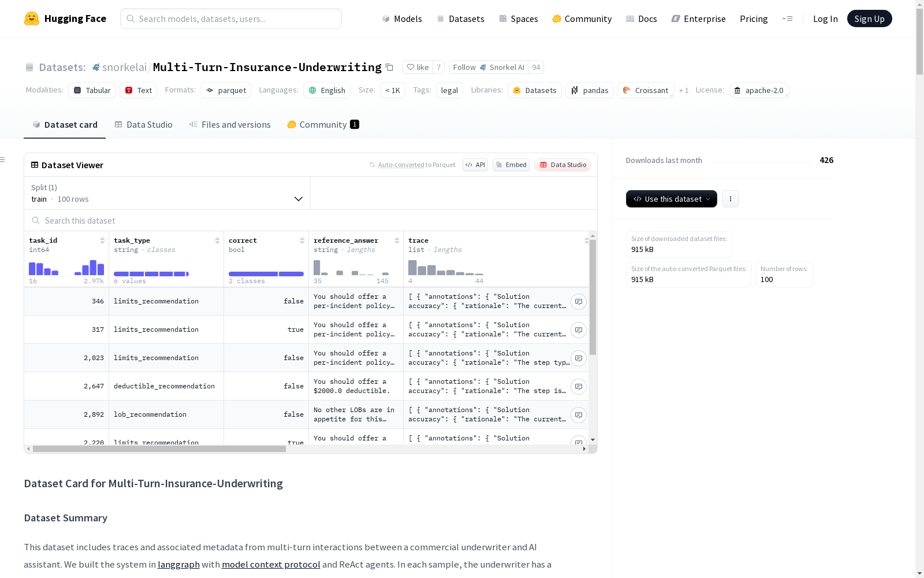
Task: Focus the Search this dataset field
Action: tap(311, 220)
